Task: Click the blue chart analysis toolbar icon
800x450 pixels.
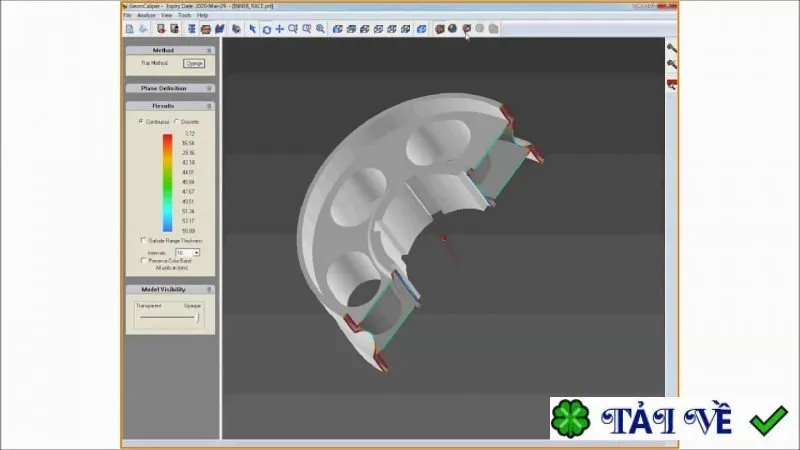Action: pyautogui.click(x=220, y=29)
